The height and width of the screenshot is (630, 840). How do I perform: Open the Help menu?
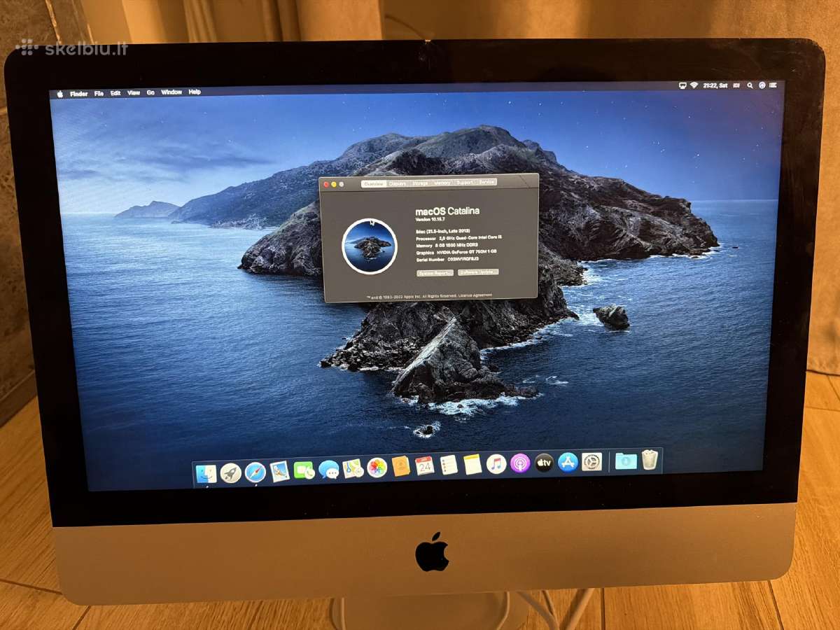point(195,92)
